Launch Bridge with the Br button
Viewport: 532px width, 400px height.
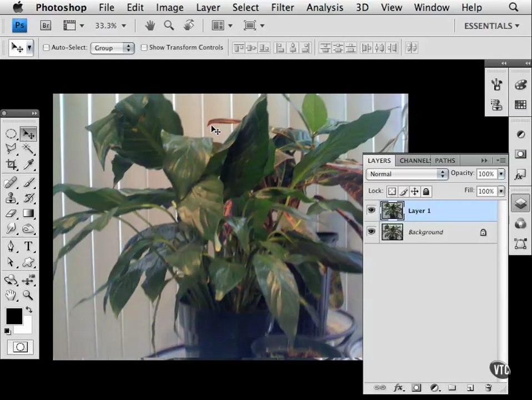click(x=46, y=26)
